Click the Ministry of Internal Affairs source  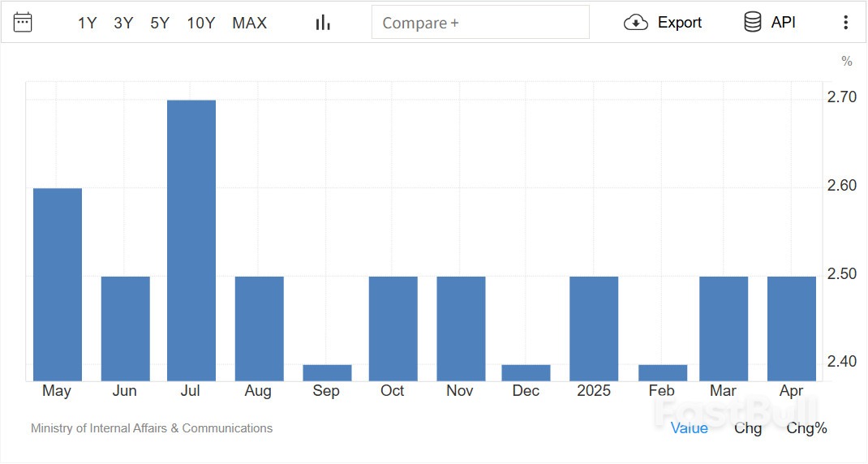click(152, 428)
